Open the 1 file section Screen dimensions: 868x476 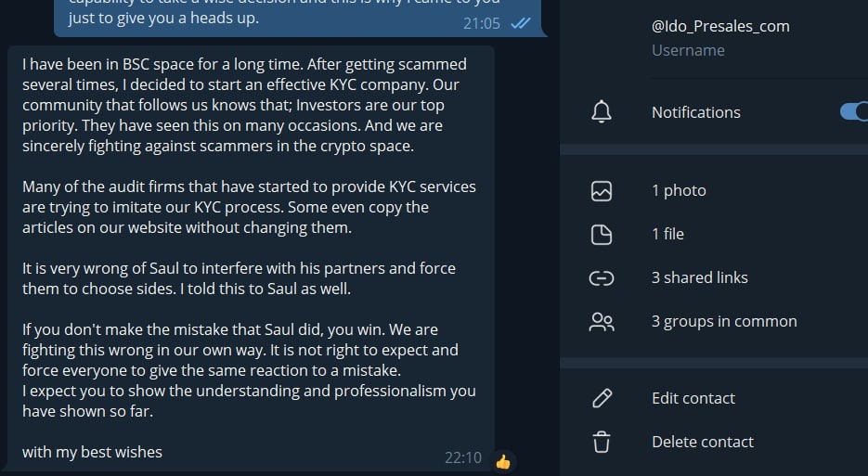667,234
